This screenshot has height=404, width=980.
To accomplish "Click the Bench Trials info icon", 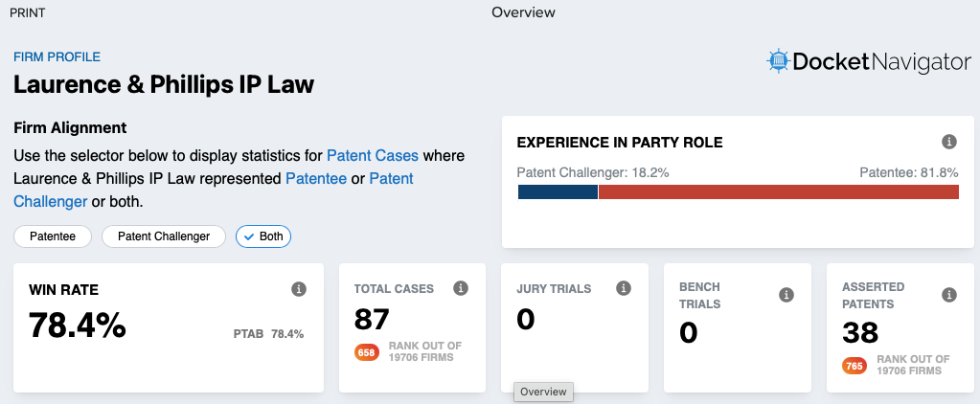I will point(786,295).
